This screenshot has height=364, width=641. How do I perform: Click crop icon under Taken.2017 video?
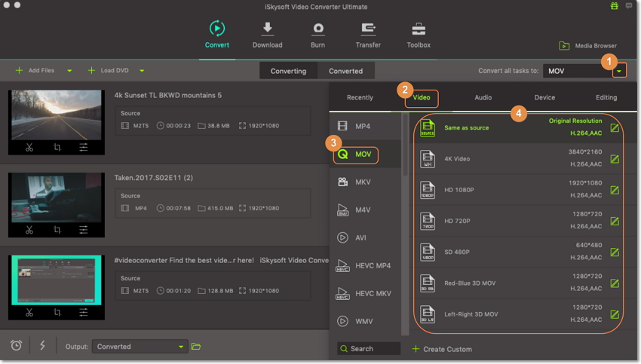(x=57, y=230)
